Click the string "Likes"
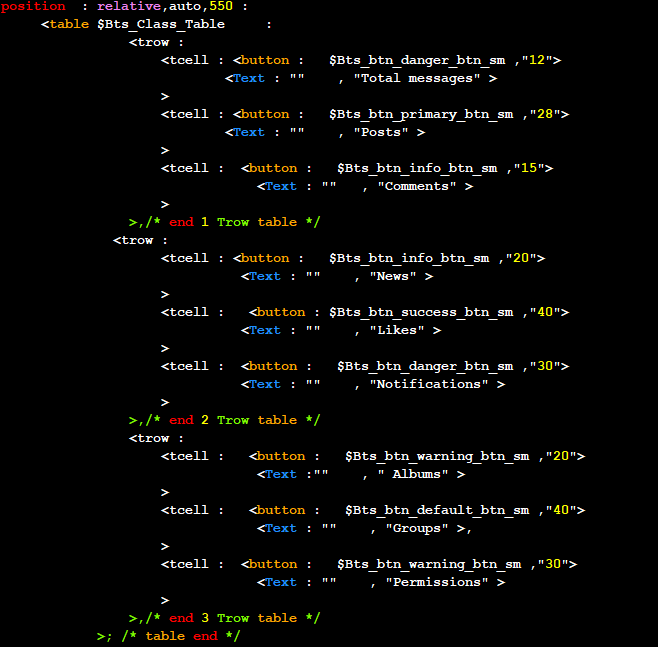 coord(397,331)
